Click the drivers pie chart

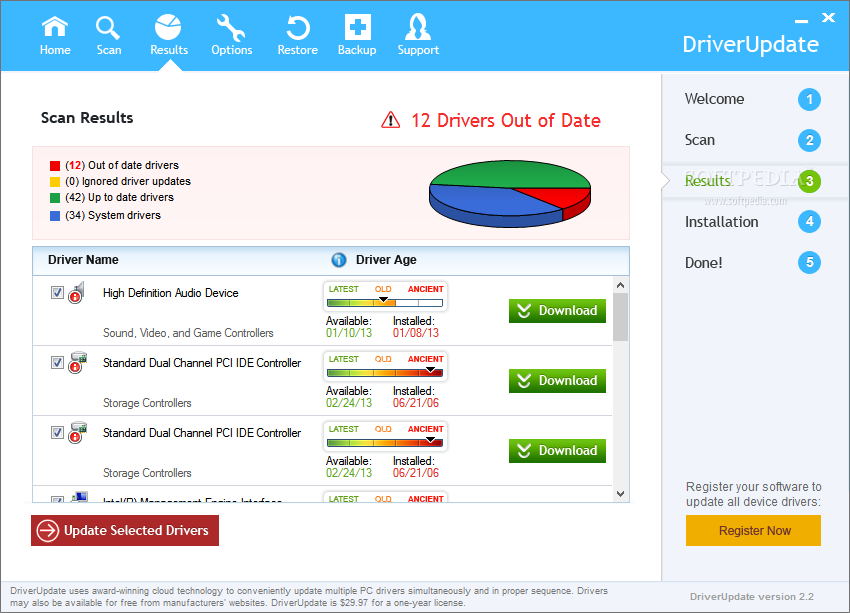pyautogui.click(x=510, y=193)
